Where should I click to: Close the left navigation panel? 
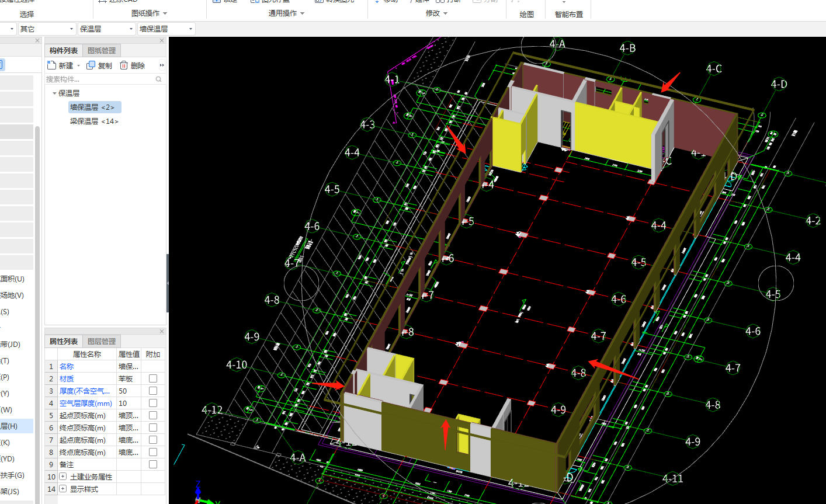(37, 41)
